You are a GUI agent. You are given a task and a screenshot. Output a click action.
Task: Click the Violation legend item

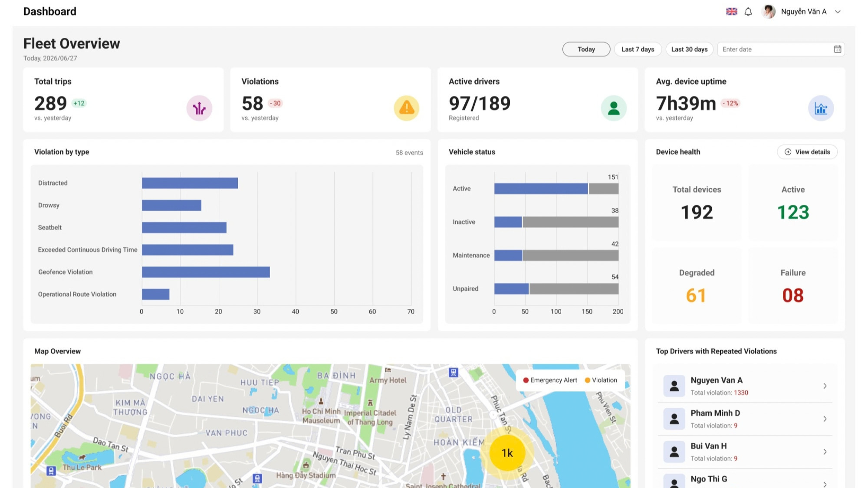(601, 380)
